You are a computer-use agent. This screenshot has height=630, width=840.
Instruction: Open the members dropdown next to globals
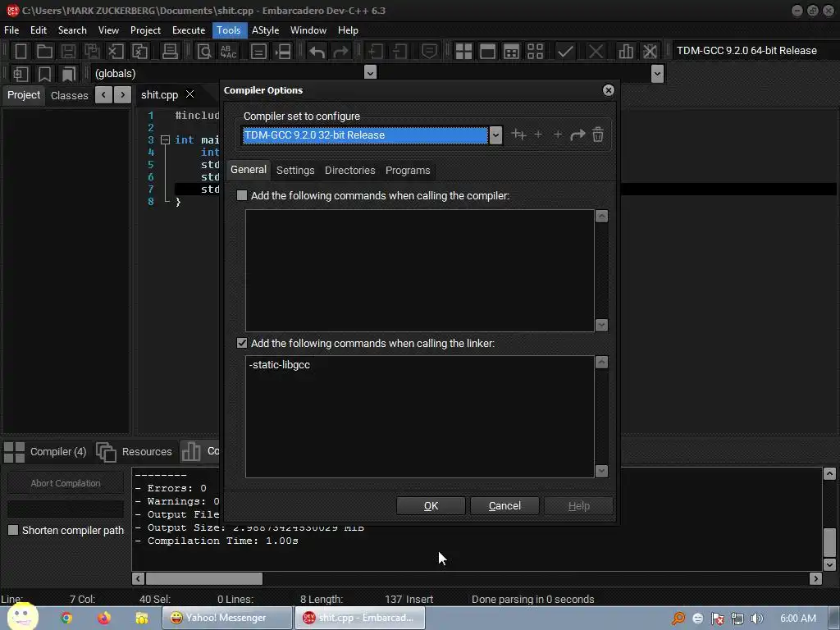(x=658, y=73)
